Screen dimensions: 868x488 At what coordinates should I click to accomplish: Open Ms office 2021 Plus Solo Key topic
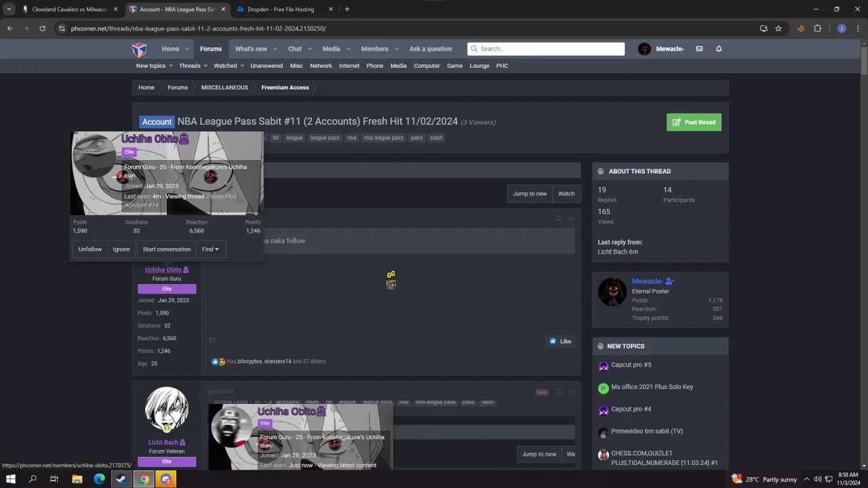(652, 387)
